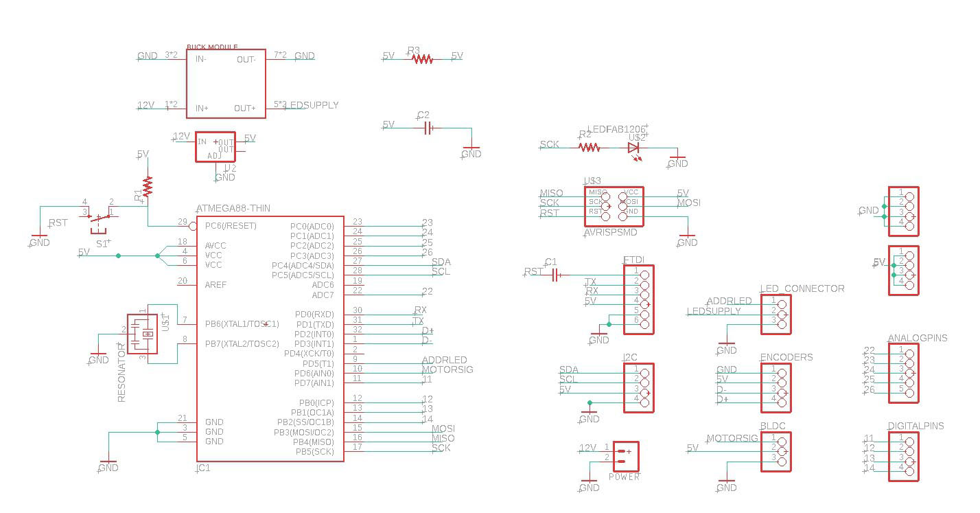
Task: Click the PC6(/RESET) pin label
Action: [231, 226]
